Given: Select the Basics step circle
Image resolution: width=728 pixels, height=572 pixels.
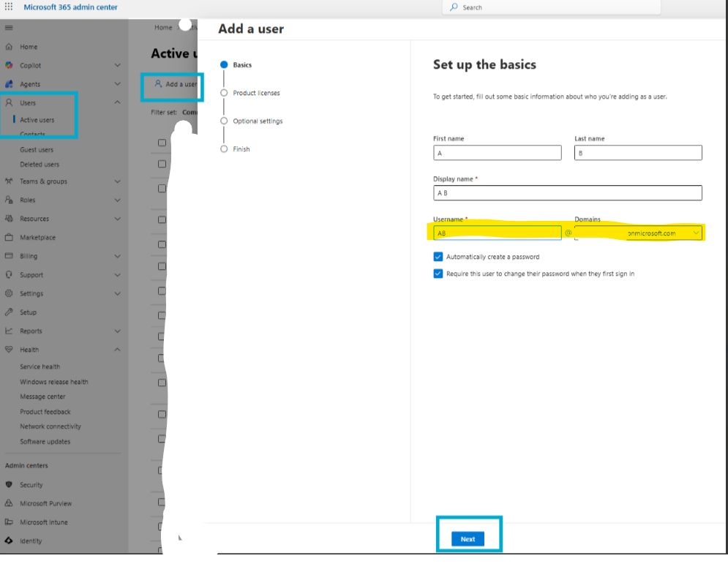Looking at the screenshot, I should [224, 64].
